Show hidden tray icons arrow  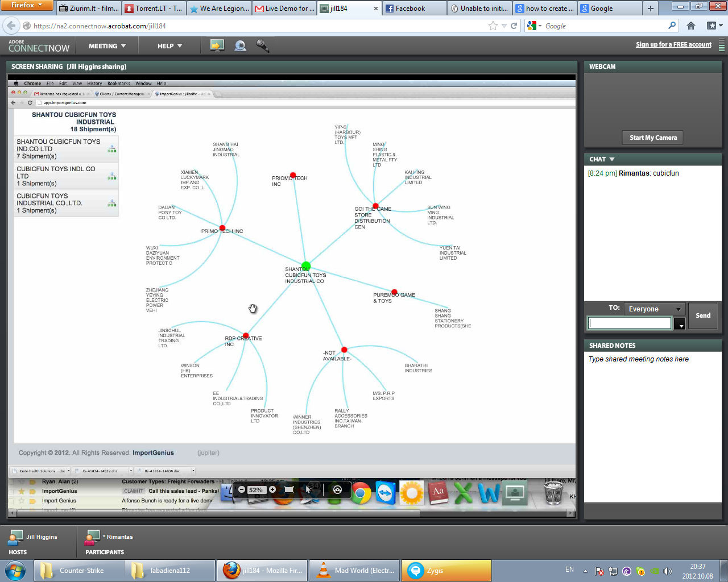coord(586,571)
